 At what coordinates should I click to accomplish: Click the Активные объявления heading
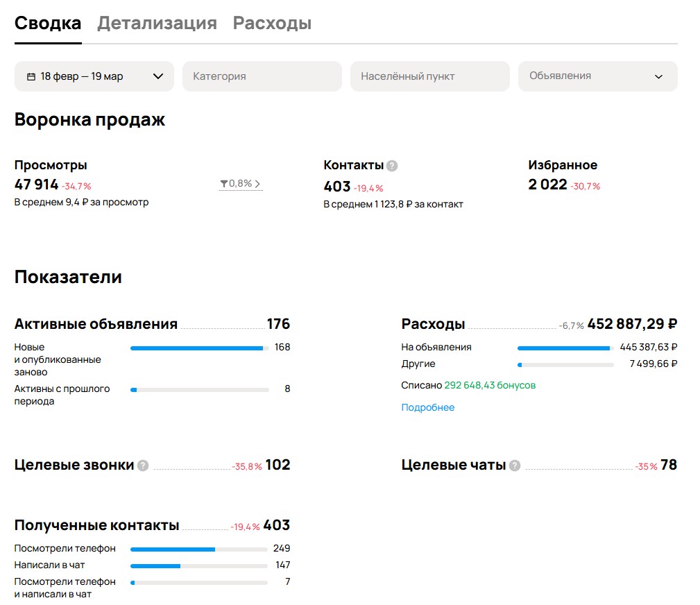click(x=96, y=324)
